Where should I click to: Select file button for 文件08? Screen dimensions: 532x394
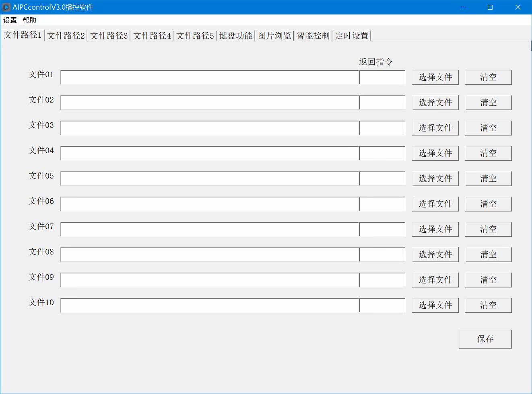point(435,254)
